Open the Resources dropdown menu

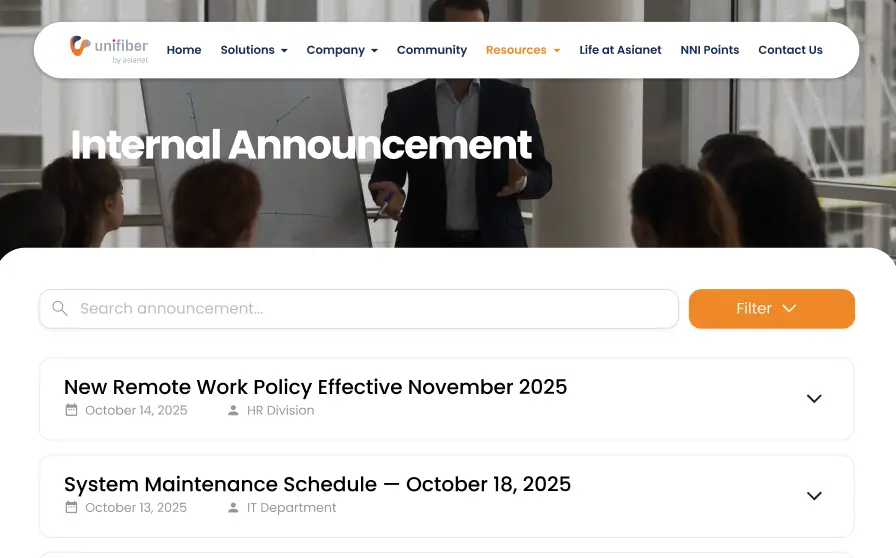click(522, 50)
